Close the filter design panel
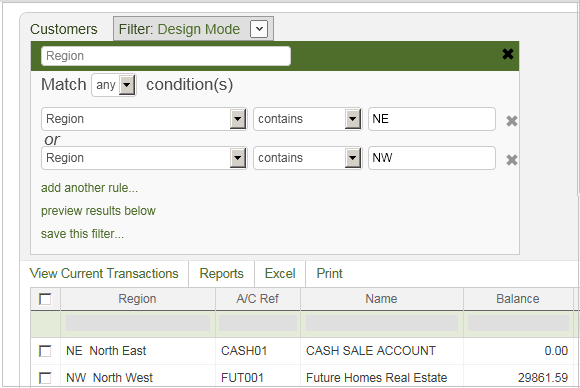580x388 pixels. pos(508,54)
